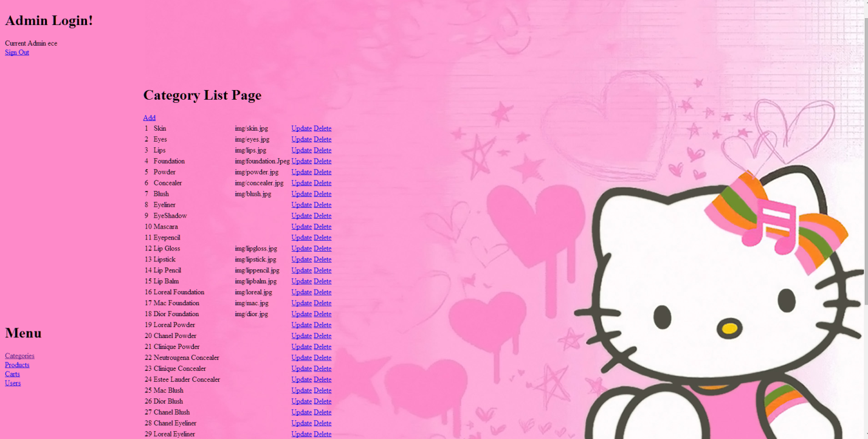Screen dimensions: 868x439
Task: Update the Chanel Eyeliner category
Action: 301,423
